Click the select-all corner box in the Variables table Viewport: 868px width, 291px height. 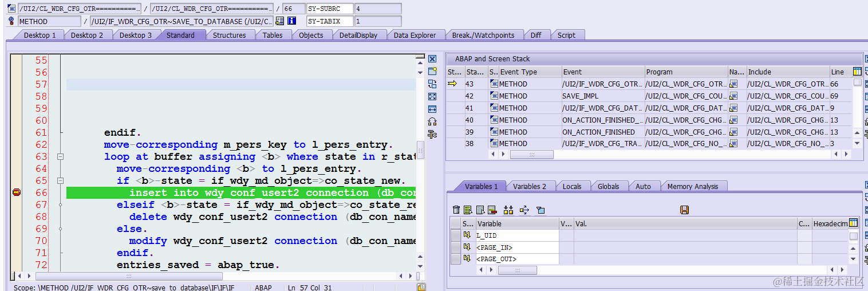point(455,223)
